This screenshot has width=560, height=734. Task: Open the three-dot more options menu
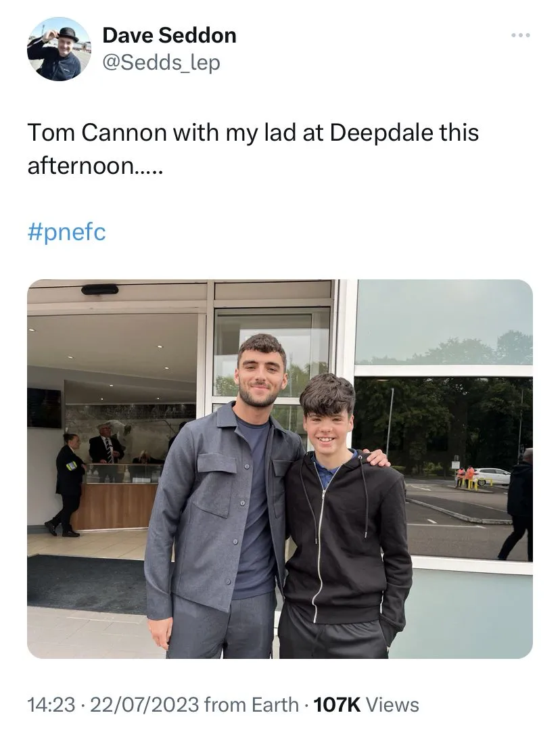(520, 35)
